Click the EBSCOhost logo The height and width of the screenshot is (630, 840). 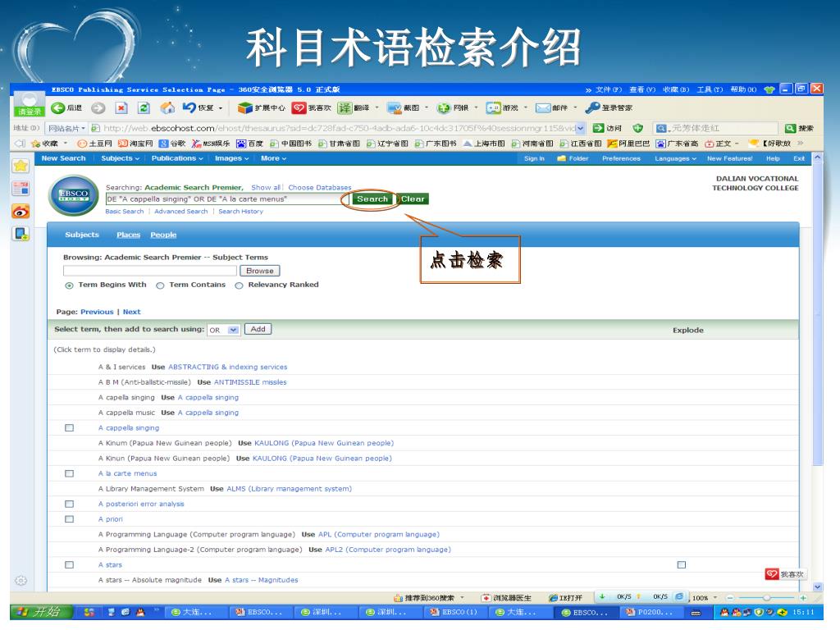pos(73,195)
